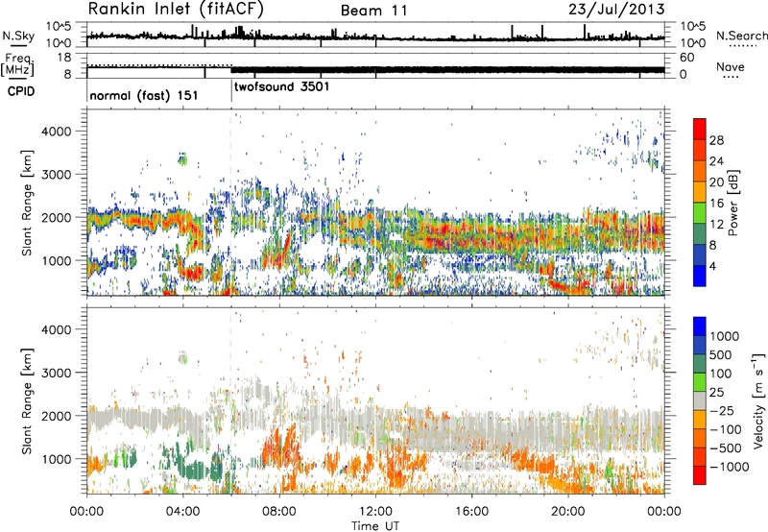Click the 'Slant Range [km]' label of power panel
This screenshot has width=768, height=532.
tap(27, 203)
